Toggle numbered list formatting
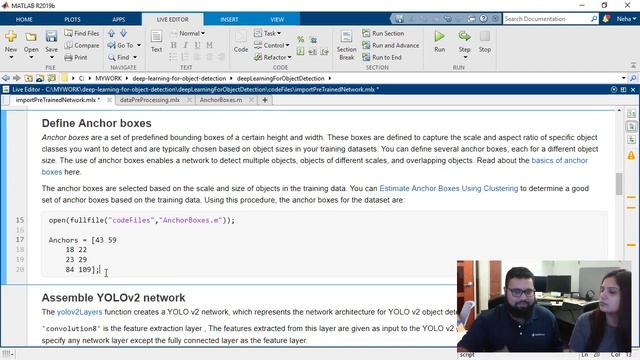Screen dimensions: 640x360 (185, 57)
